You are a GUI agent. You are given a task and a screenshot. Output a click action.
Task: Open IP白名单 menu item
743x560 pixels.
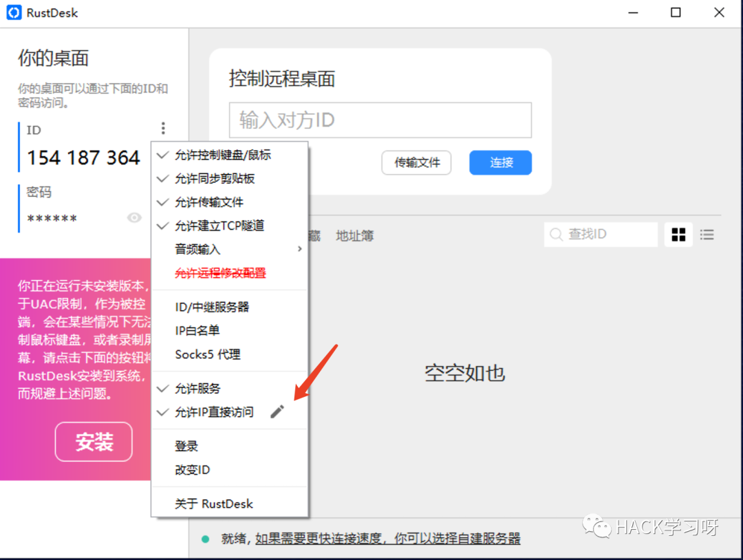click(230, 331)
